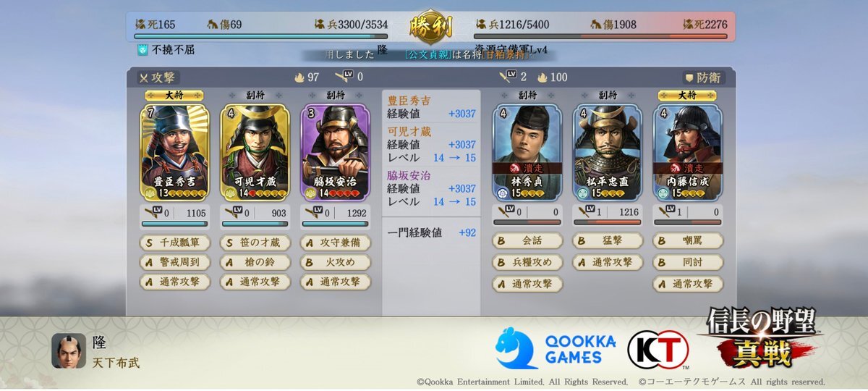View the 兵糧攻め skill
This screenshot has height=391, width=868.
(527, 262)
